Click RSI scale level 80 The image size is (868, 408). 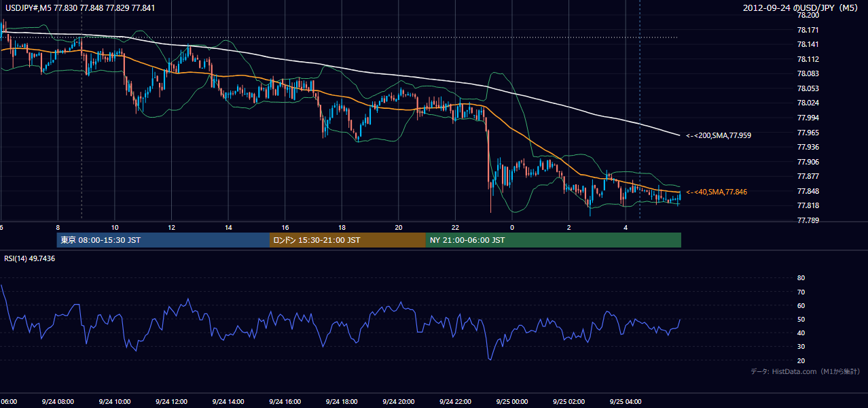[x=801, y=278]
